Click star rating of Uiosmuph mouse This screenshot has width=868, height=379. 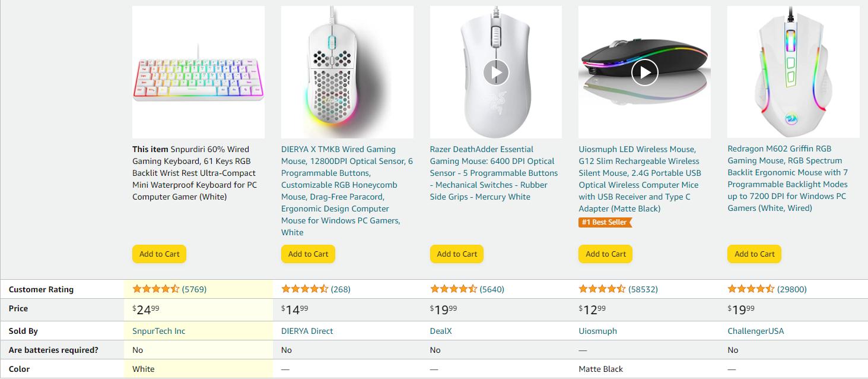tap(602, 289)
